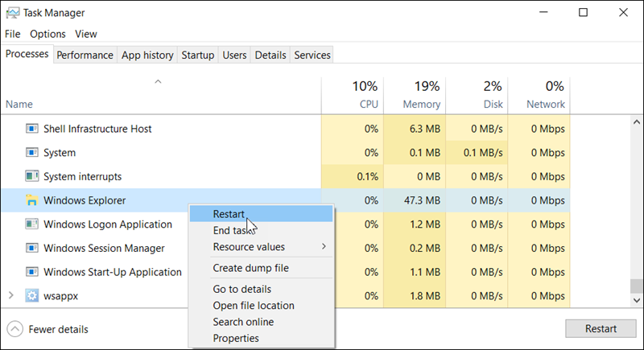Open the Resource values submenu arrow

pos(324,246)
